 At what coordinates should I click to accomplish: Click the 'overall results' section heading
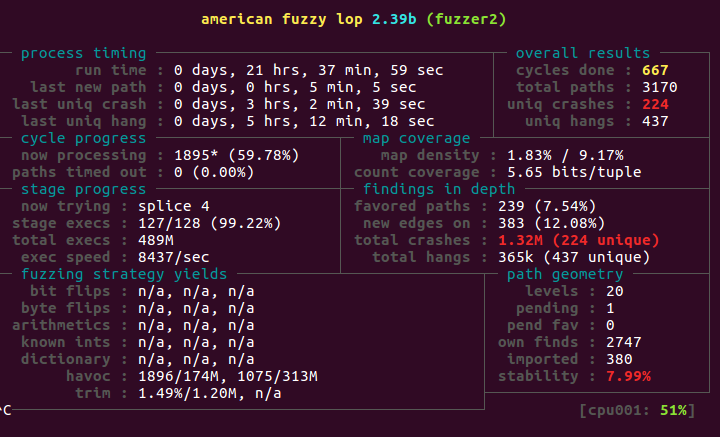[x=583, y=53]
